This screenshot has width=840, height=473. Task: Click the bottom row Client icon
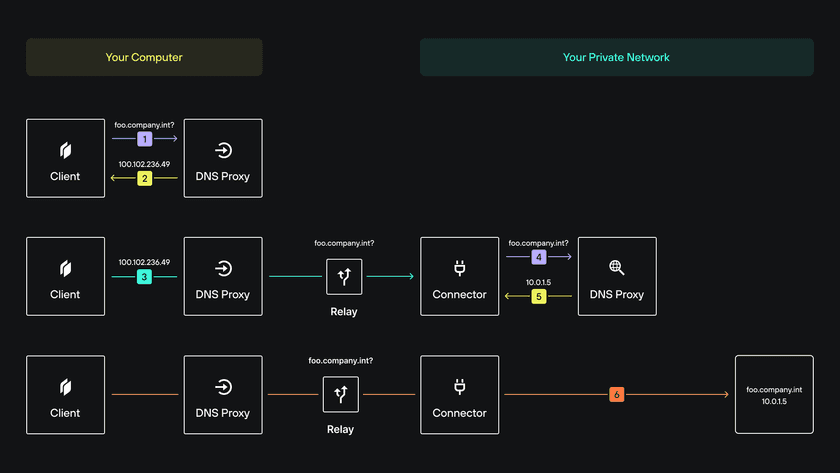[65, 386]
